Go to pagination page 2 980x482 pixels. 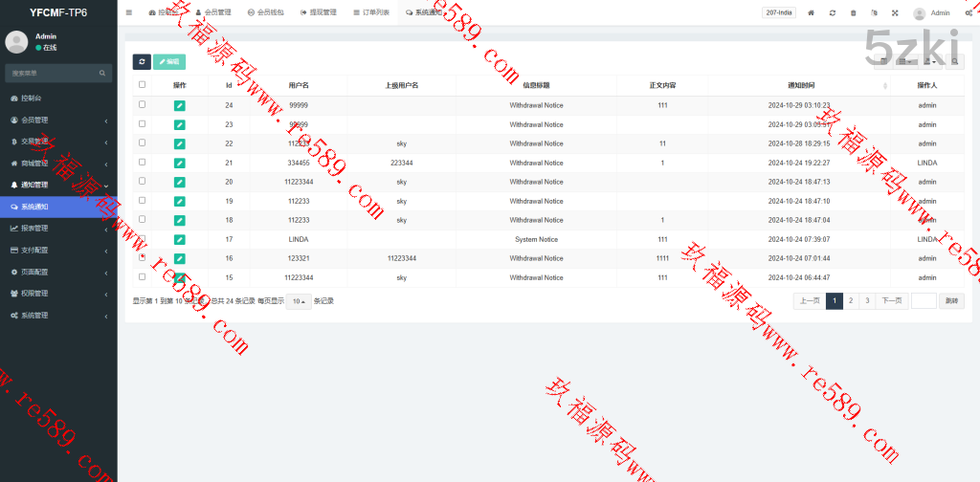click(x=851, y=300)
